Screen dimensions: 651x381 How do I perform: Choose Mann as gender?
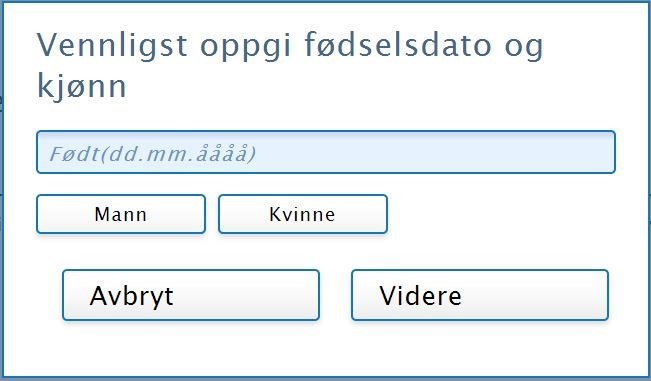point(121,214)
